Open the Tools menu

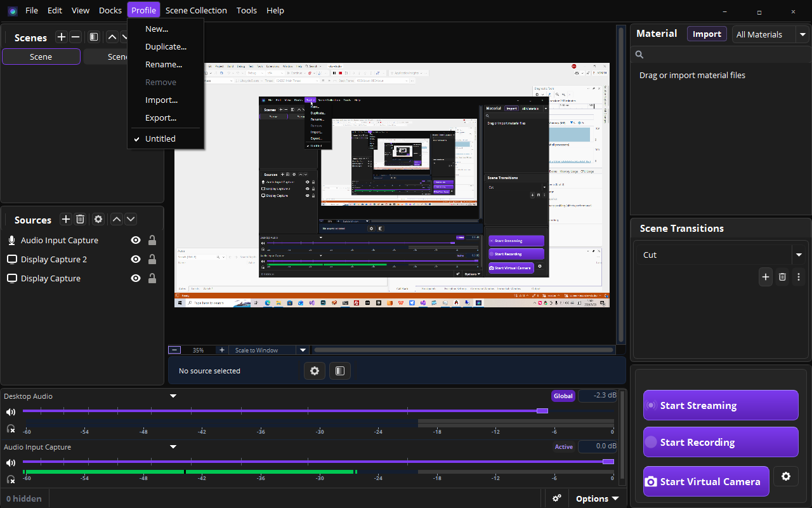coord(247,10)
